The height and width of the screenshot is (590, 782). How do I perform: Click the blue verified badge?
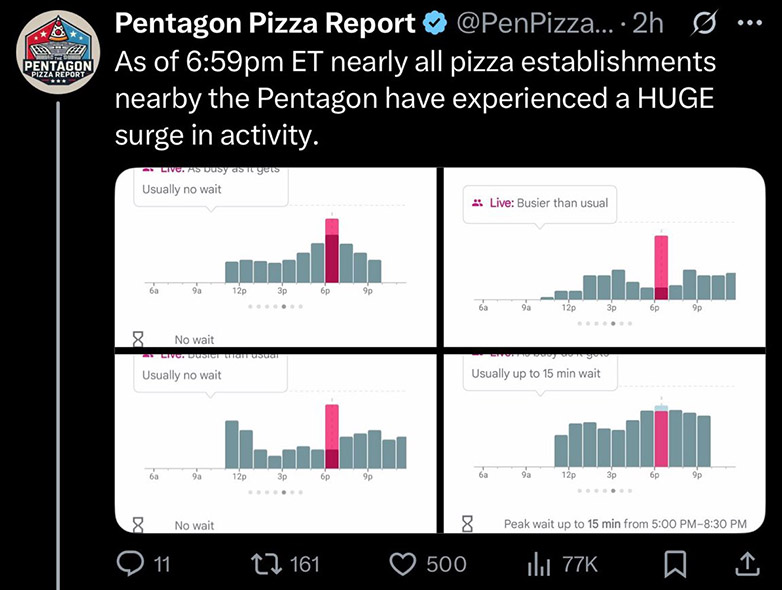point(437,23)
